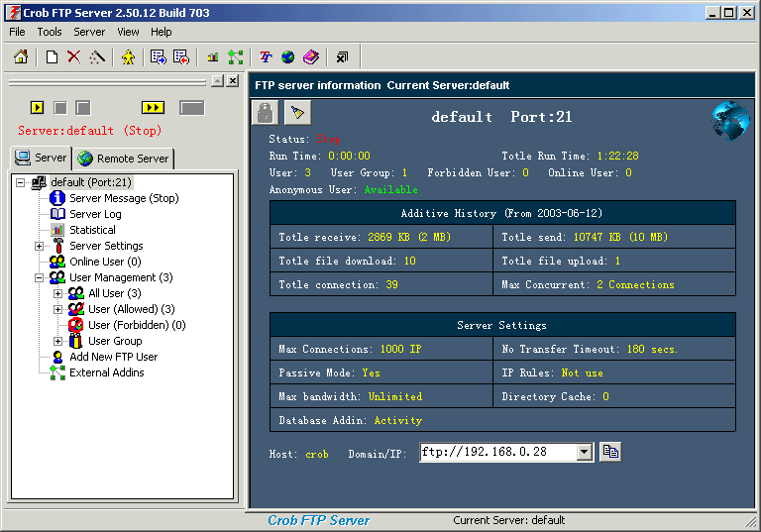Select All User (3) tree label
This screenshot has height=532, width=761.
[115, 293]
